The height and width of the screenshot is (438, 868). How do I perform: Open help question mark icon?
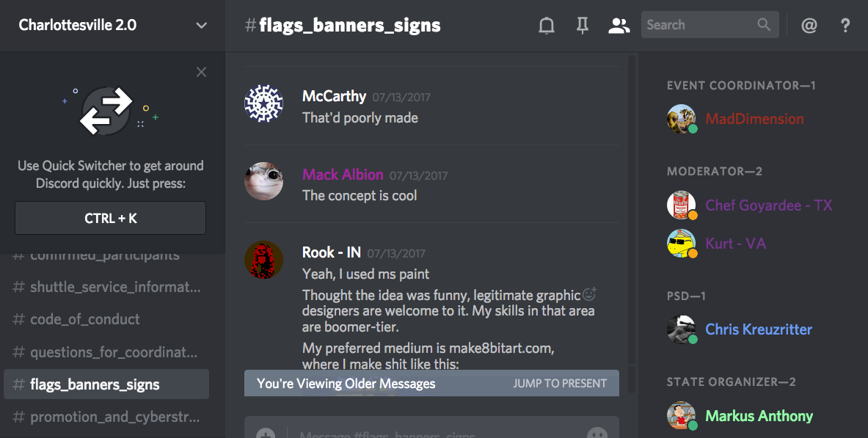coord(845,26)
